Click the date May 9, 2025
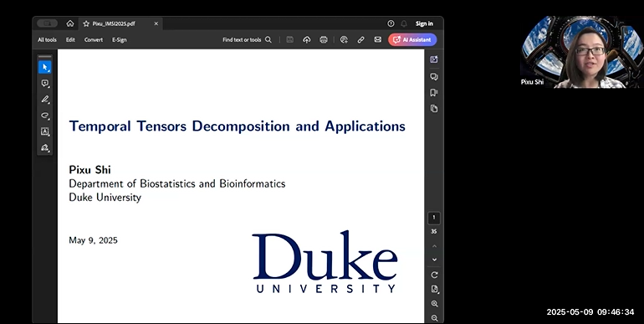The width and height of the screenshot is (644, 324). 93,240
